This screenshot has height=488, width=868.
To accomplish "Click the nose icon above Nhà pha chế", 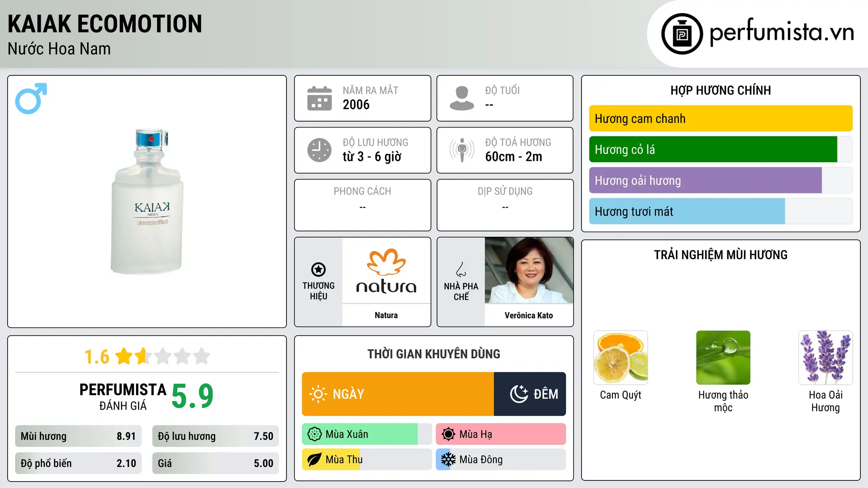I will tap(461, 269).
